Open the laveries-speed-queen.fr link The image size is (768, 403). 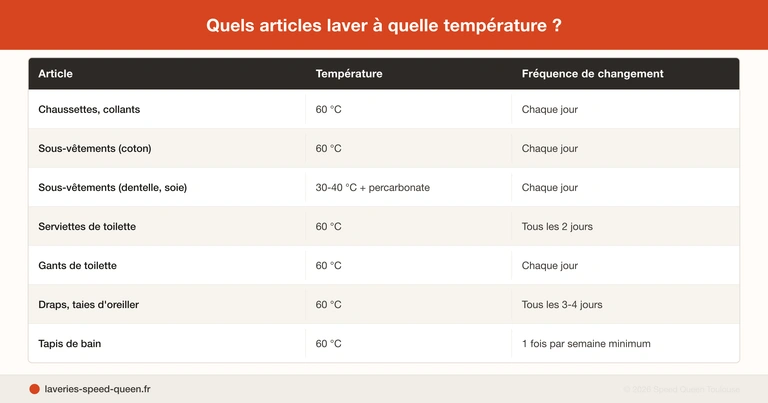(97, 389)
